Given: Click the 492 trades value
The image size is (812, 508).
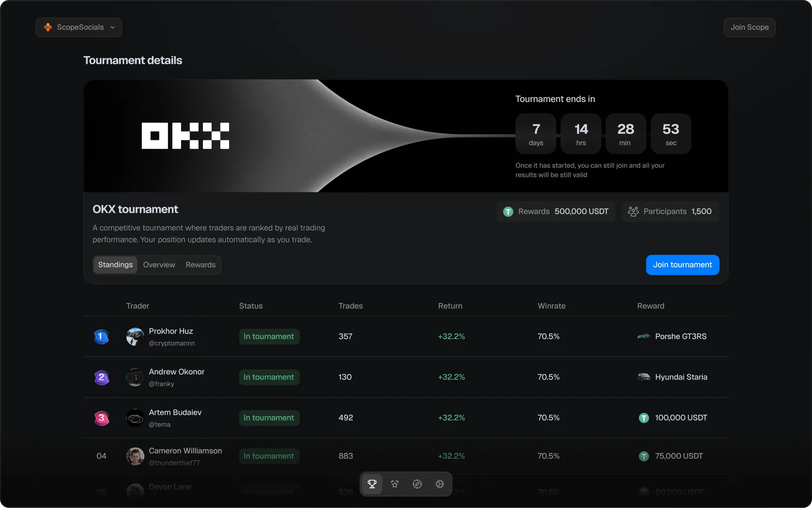Looking at the screenshot, I should pos(346,418).
